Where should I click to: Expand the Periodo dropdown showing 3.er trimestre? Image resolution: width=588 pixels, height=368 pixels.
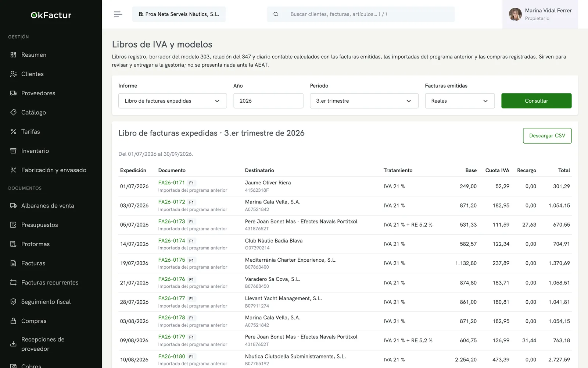364,101
